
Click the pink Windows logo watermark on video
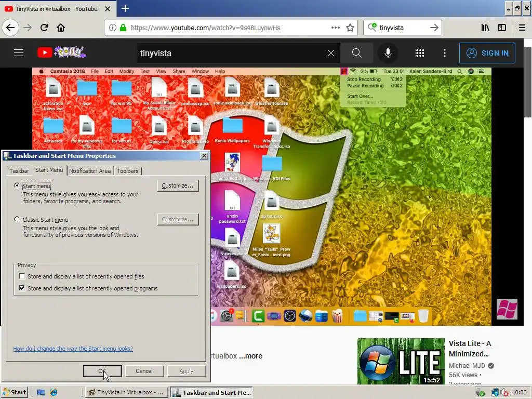[x=507, y=309]
